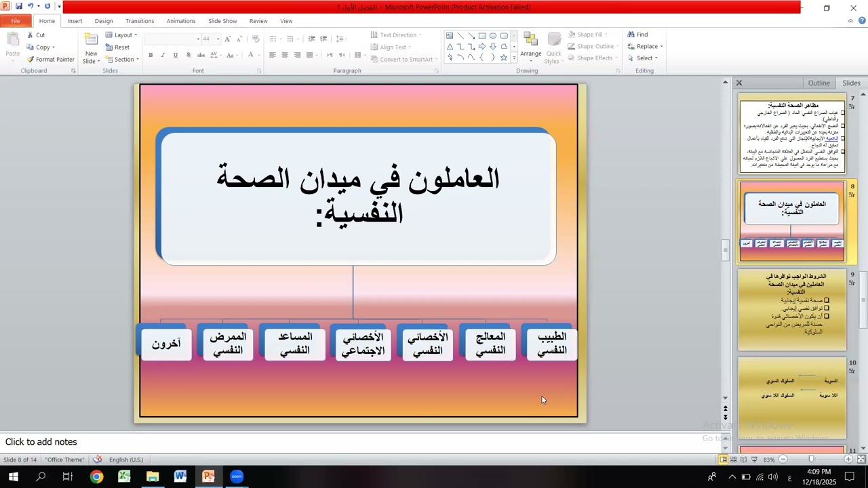Enable Normal view in status bar

pyautogui.click(x=724, y=460)
